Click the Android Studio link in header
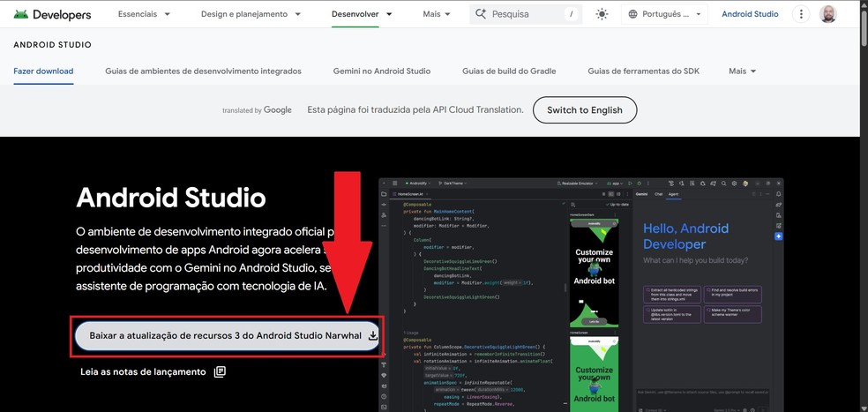Screen dimensions: 868x412 (750, 14)
